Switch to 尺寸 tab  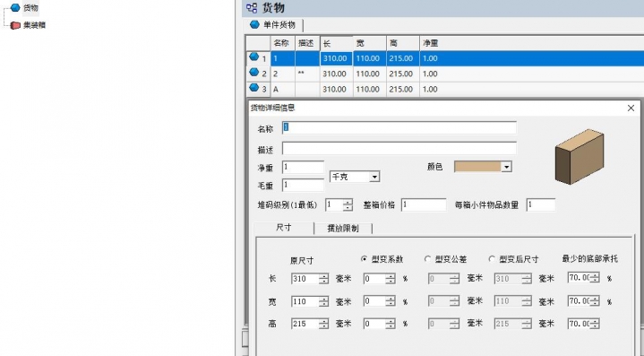click(284, 228)
